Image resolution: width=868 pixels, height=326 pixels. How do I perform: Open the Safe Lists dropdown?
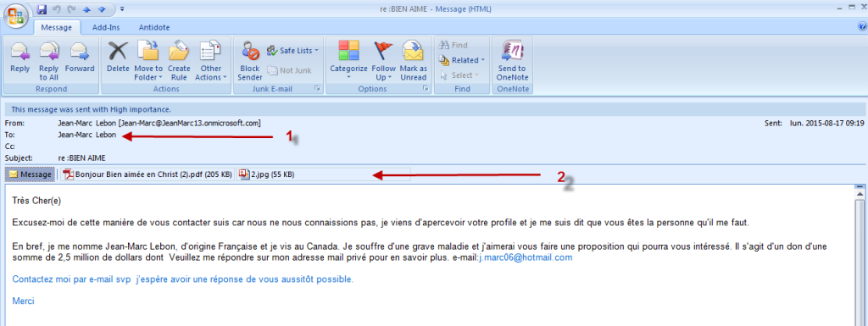292,50
